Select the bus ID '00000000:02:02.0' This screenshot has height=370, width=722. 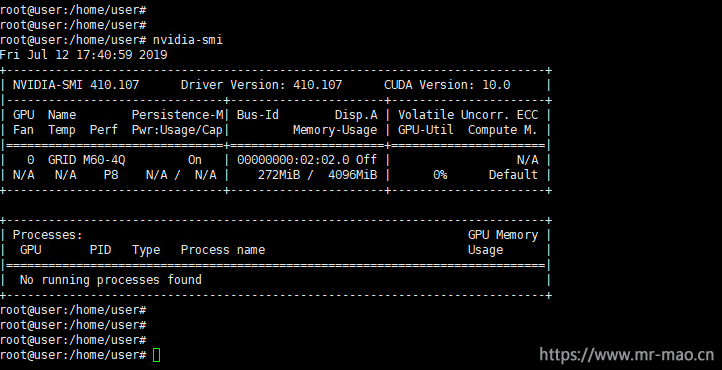coord(293,160)
